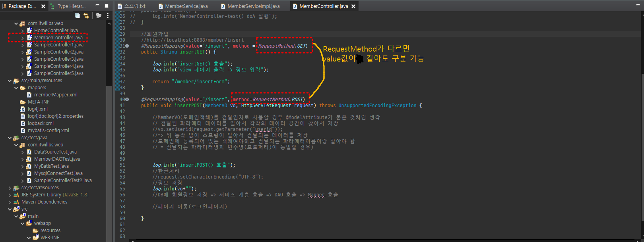The width and height of the screenshot is (644, 242).
Task: Select SampleController2.java file icon
Action: pyautogui.click(x=29, y=52)
